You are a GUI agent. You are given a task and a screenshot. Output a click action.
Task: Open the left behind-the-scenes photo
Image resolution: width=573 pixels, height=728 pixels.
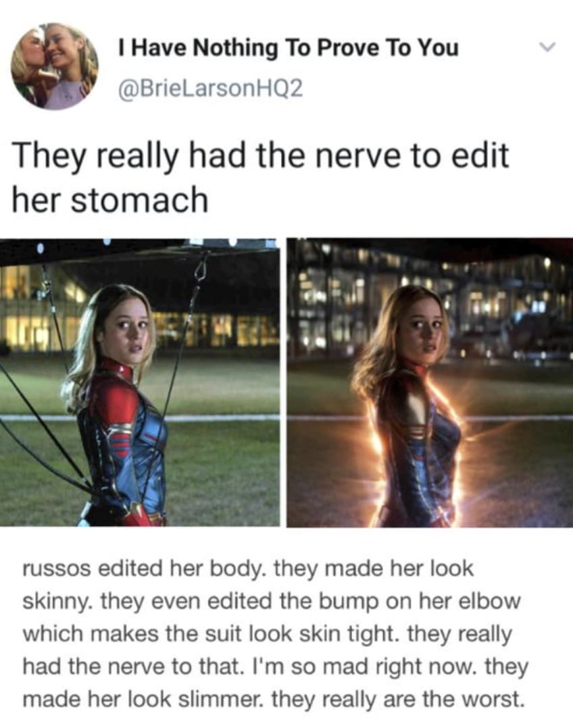[140, 382]
